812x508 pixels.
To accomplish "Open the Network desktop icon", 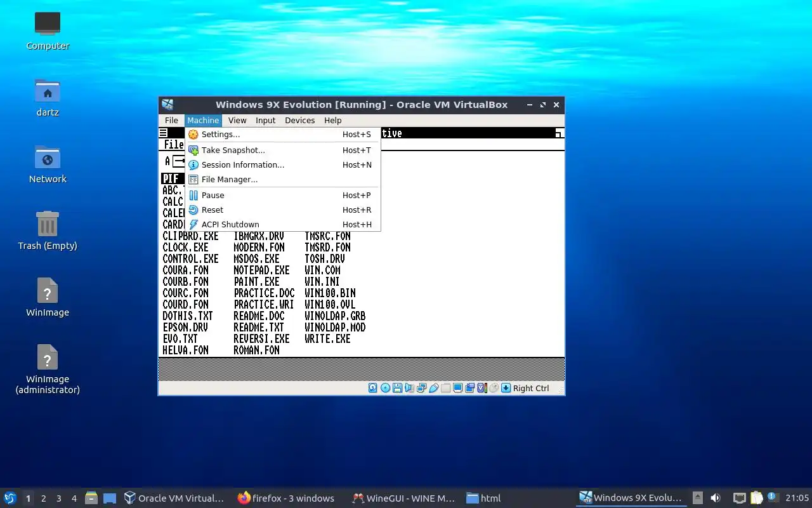I will pos(48,164).
